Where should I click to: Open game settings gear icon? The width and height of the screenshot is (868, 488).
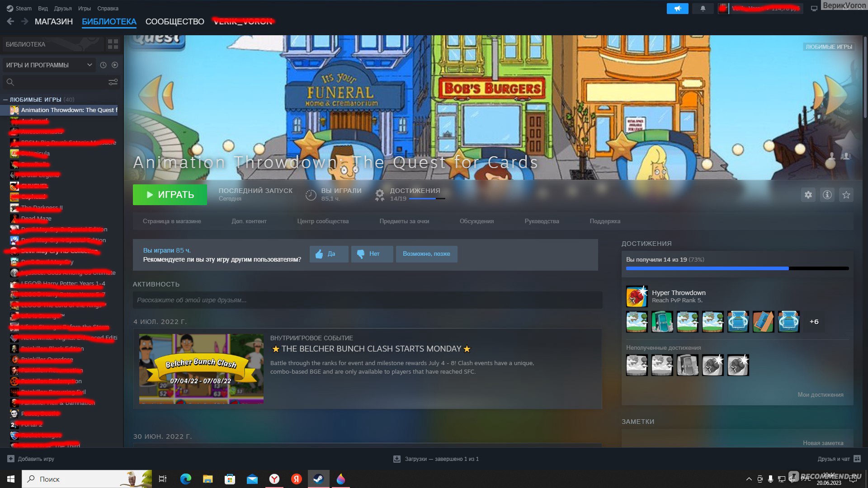click(x=808, y=195)
